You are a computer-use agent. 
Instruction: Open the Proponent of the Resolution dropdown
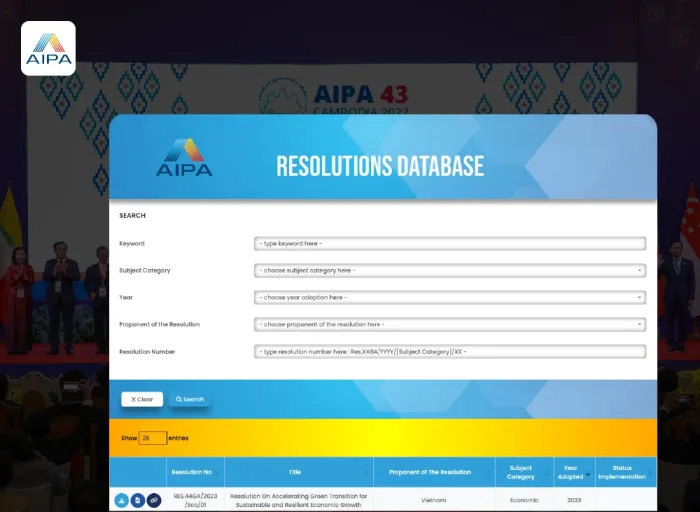point(450,325)
